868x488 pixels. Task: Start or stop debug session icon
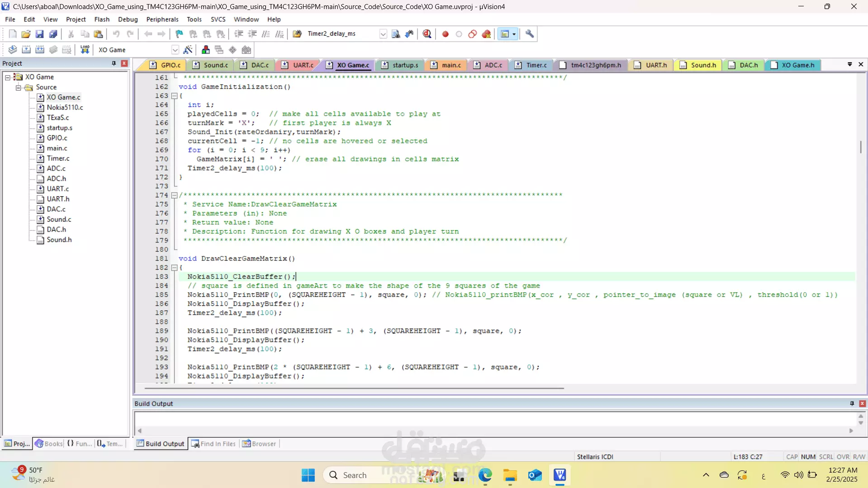427,34
